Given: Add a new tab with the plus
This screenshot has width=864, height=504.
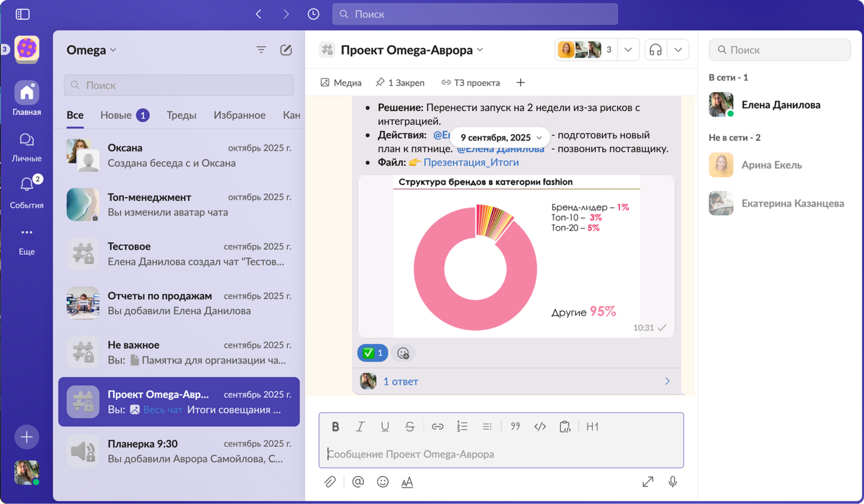Looking at the screenshot, I should point(520,83).
